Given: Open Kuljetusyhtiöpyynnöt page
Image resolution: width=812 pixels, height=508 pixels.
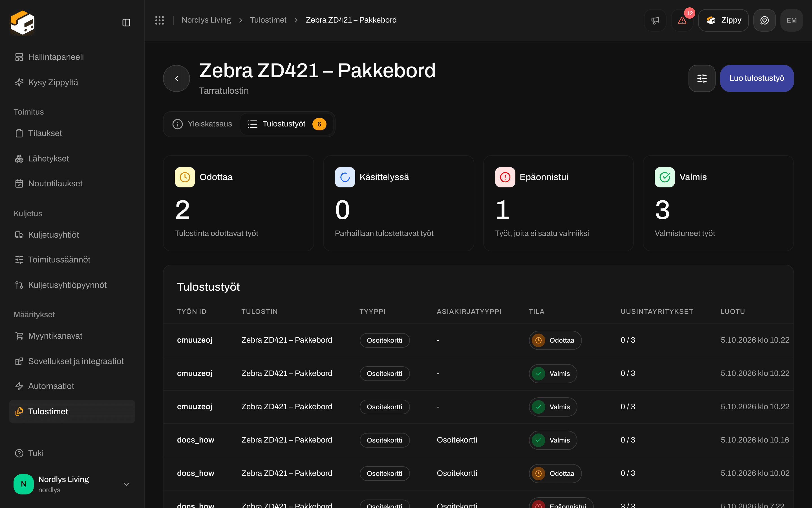Looking at the screenshot, I should pyautogui.click(x=72, y=285).
